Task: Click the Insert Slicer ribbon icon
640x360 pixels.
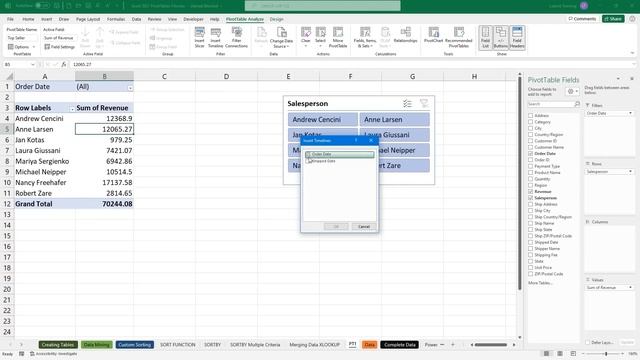Action: (x=199, y=37)
